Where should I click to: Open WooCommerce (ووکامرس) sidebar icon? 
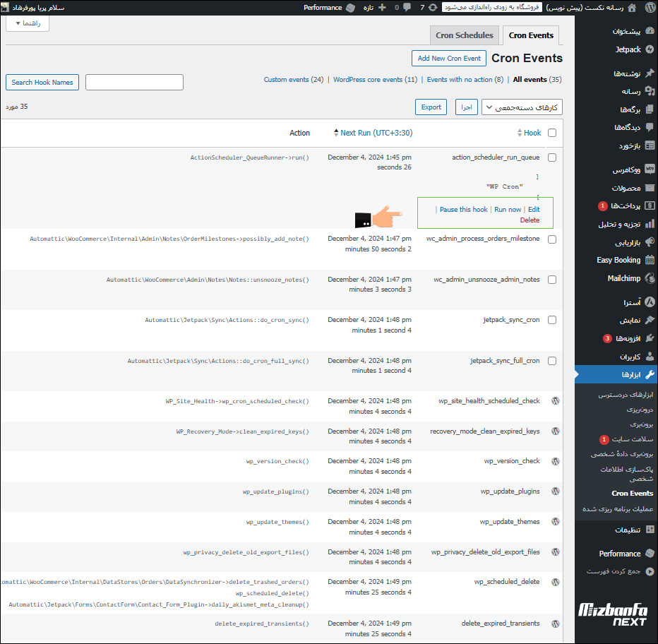[x=650, y=169]
